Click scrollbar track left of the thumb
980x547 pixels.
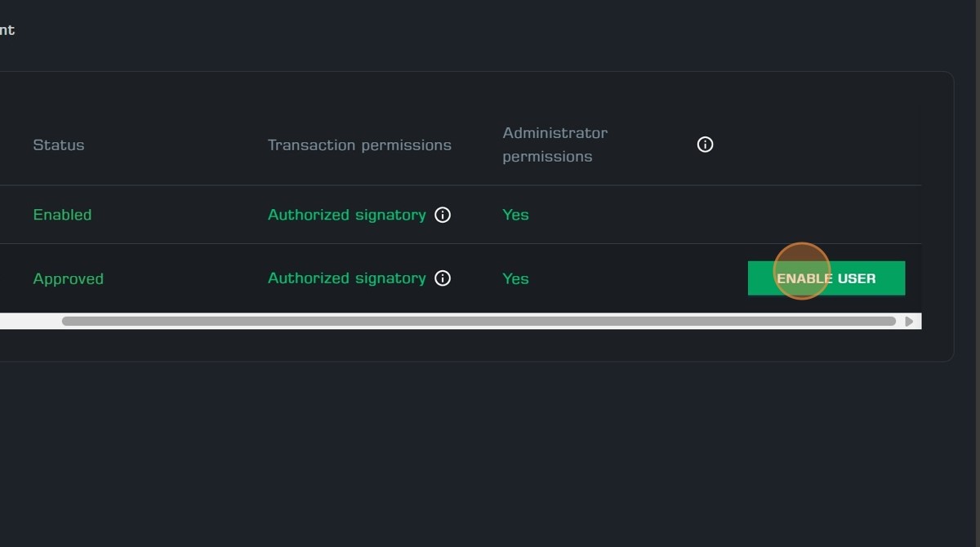(30, 321)
